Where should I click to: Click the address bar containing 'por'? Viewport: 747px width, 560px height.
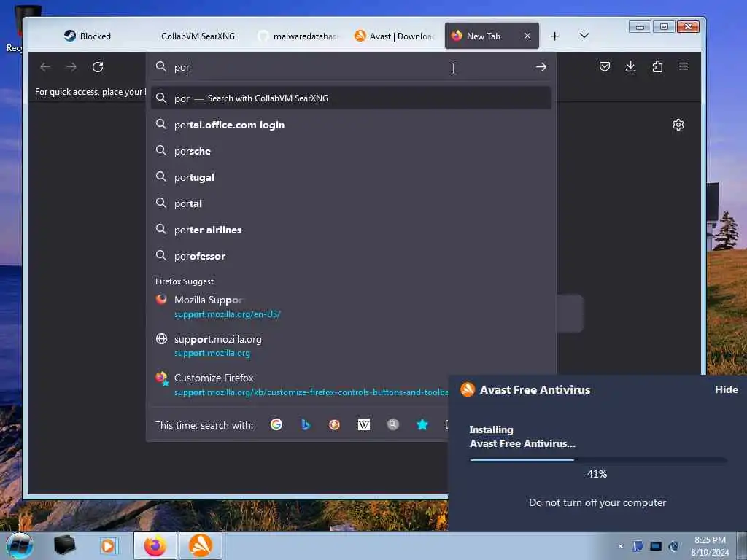pos(350,67)
